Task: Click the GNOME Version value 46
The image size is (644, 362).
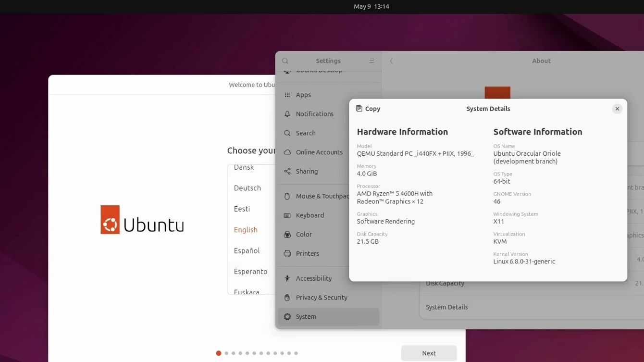Action: click(x=496, y=201)
